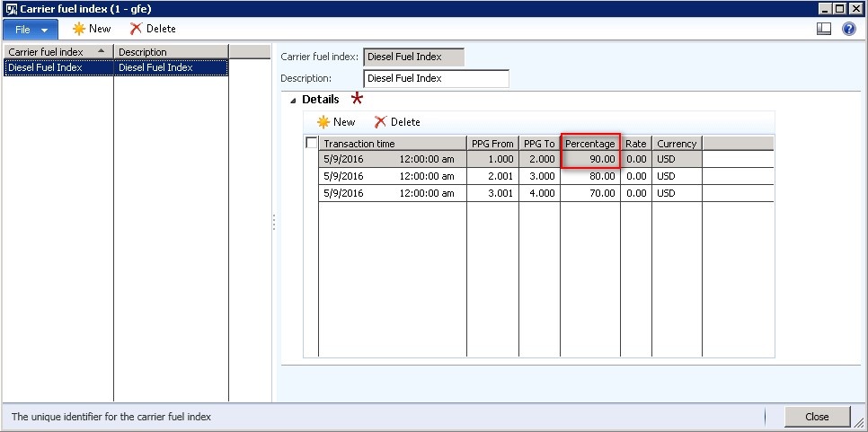Image resolution: width=868 pixels, height=432 pixels.
Task: Click the Transaction time column header
Action: (393, 144)
